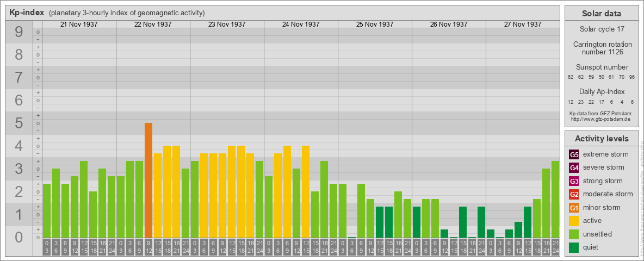Viewport: 644px width, 261px height.
Task: Click Ap-index value 17
Action: point(601,102)
